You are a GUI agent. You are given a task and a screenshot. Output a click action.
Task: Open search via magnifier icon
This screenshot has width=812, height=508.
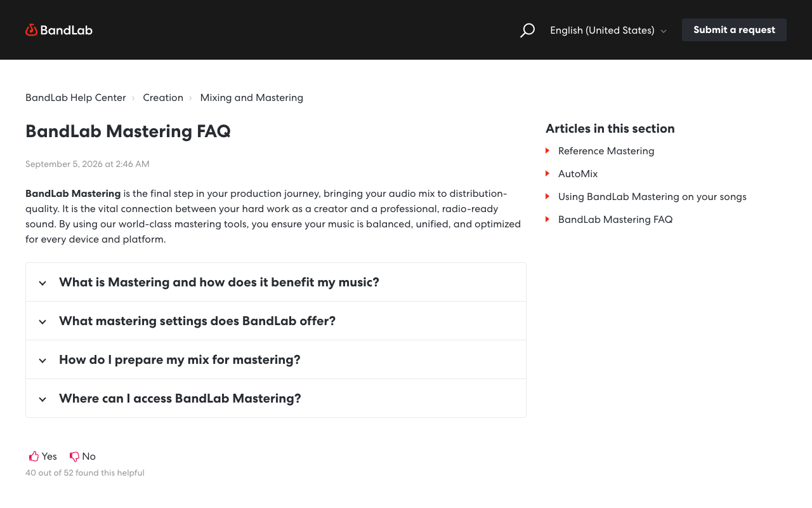pos(527,30)
